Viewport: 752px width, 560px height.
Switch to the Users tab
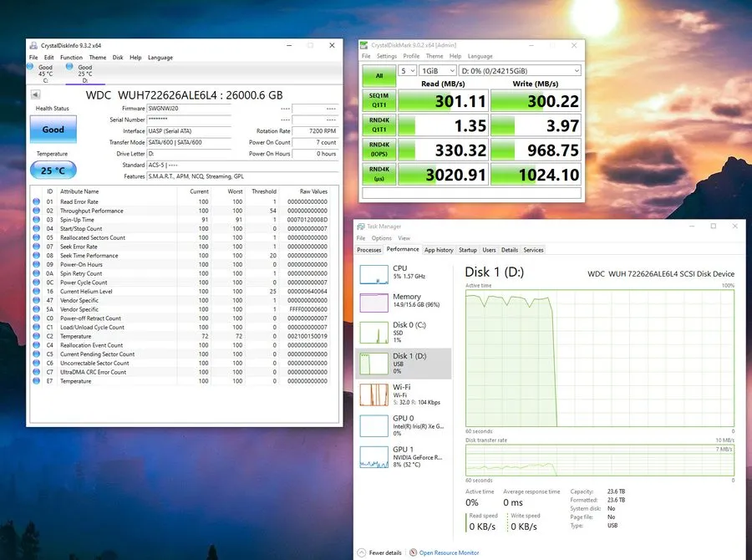pos(489,250)
